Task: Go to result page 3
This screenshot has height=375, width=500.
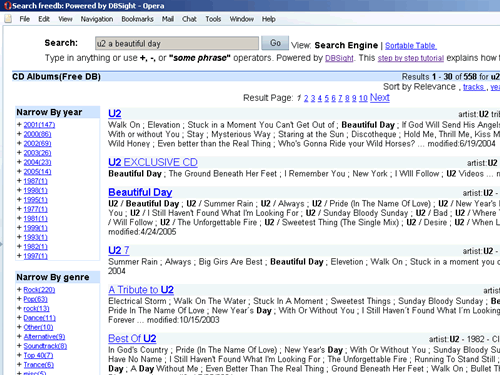Action: (313, 98)
